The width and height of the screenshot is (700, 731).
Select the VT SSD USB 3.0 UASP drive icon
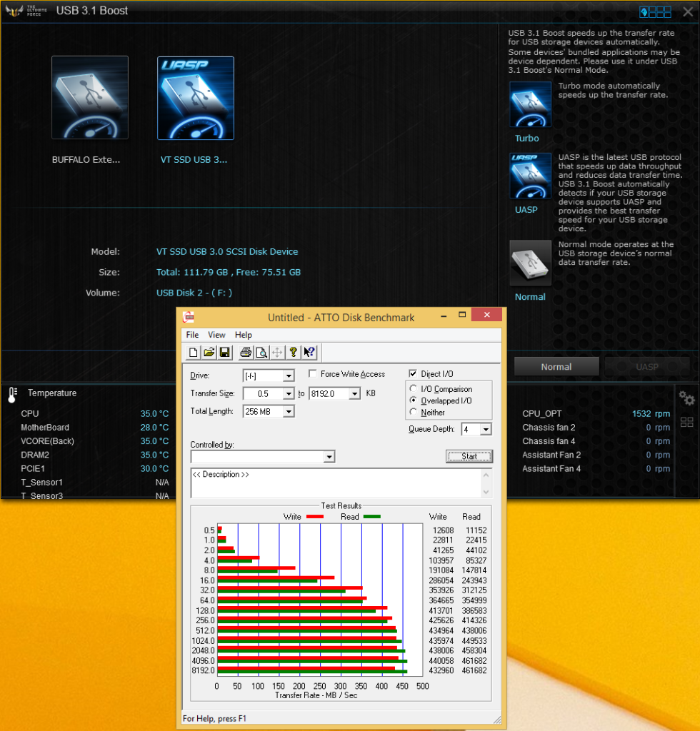(x=196, y=98)
